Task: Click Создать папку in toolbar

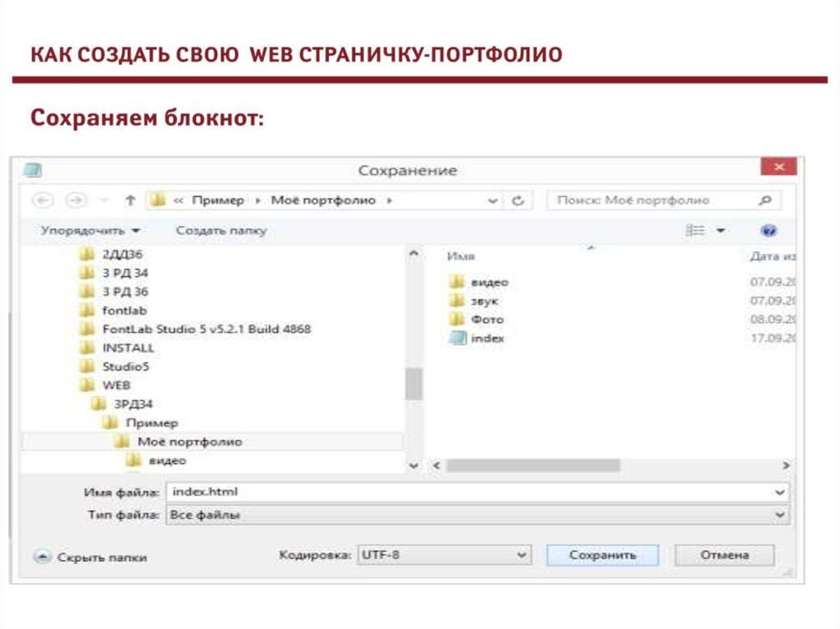Action: (221, 231)
